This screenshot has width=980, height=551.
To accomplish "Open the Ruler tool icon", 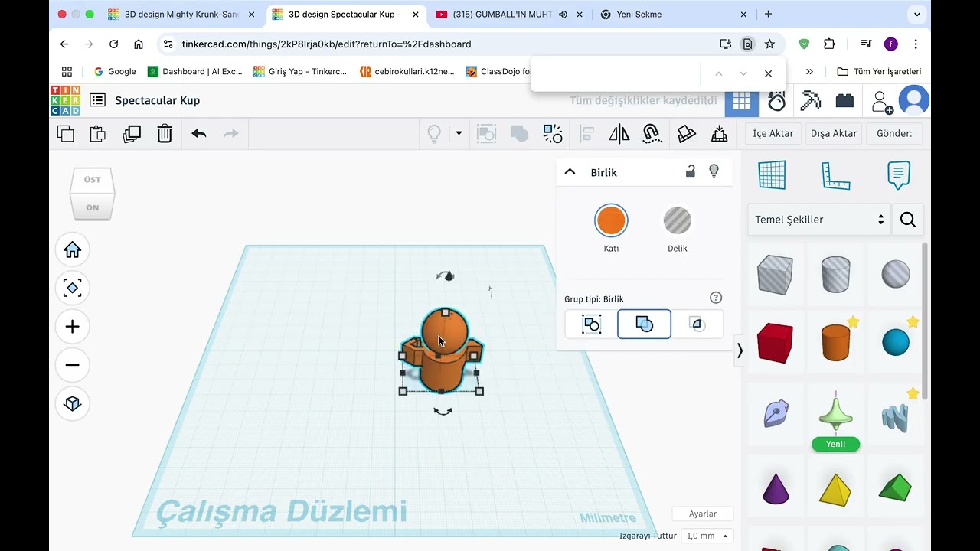I will tap(835, 175).
